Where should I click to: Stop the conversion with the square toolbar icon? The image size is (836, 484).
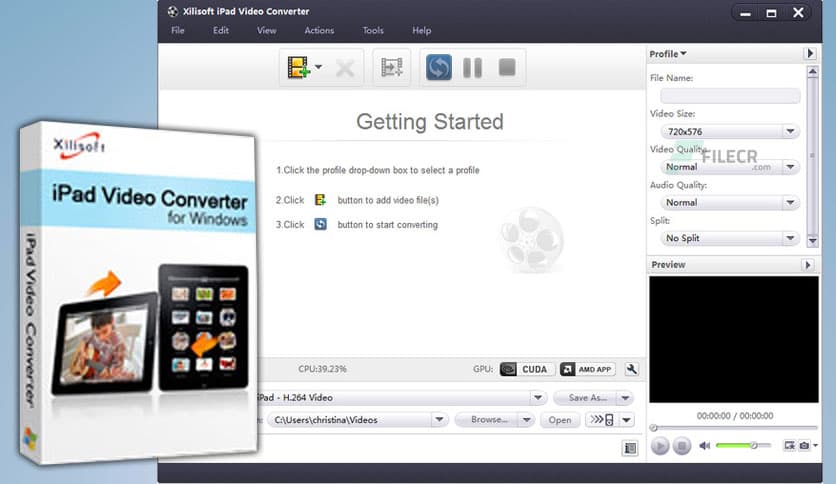pos(507,67)
